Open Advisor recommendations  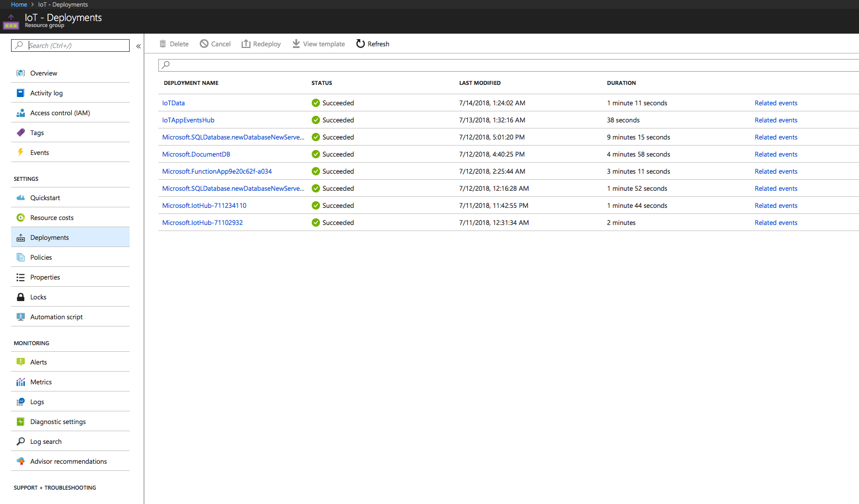coord(70,462)
